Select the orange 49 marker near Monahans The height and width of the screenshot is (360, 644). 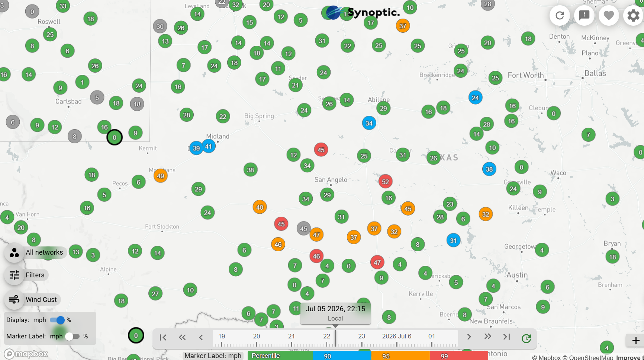161,176
